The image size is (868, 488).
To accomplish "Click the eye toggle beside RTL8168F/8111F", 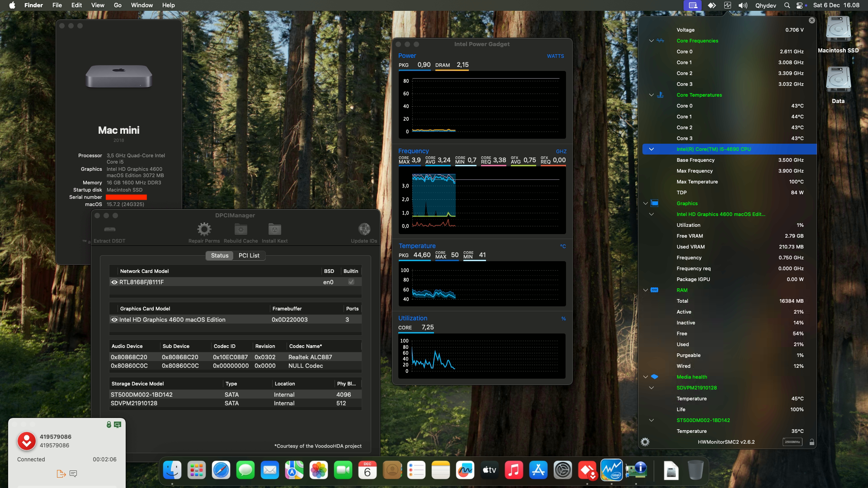I will click(114, 282).
